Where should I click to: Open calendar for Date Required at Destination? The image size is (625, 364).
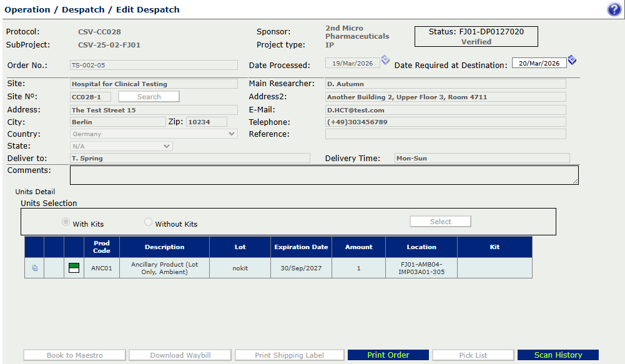coord(572,60)
